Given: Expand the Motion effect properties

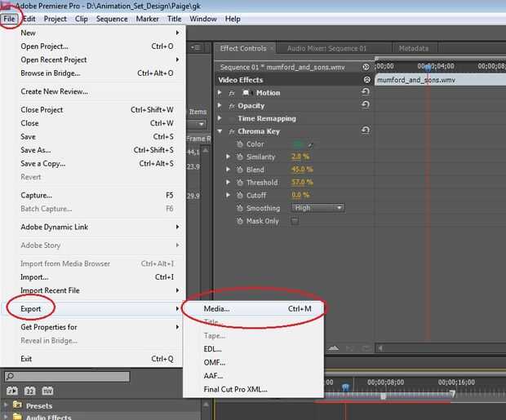Looking at the screenshot, I should coord(220,93).
